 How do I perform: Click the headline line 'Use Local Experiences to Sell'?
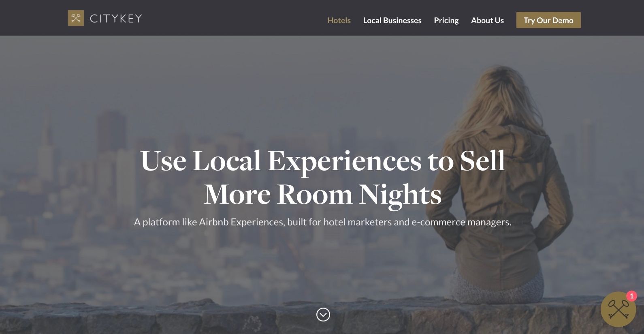323,161
